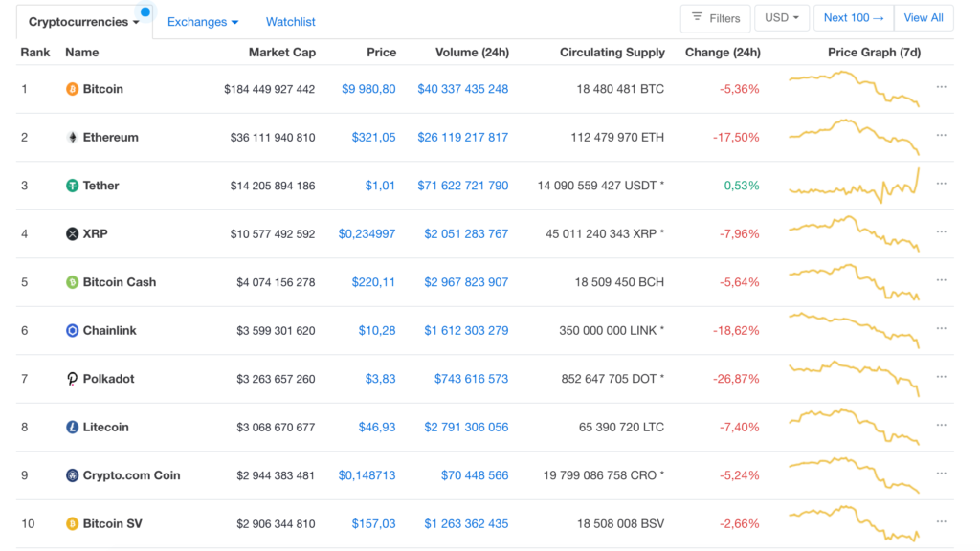The height and width of the screenshot is (551, 980).
Task: Click Bitcoin SV price $157,03
Action: point(373,523)
